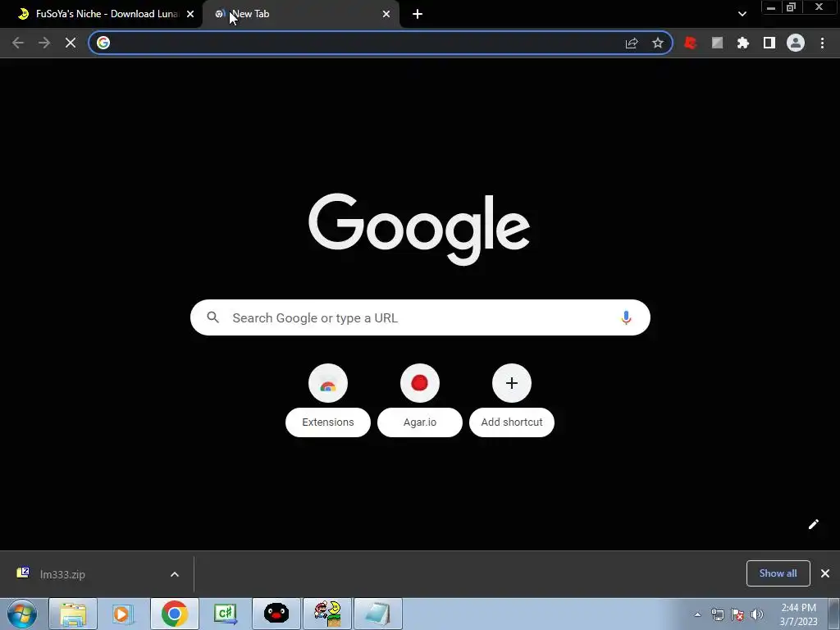Expand the tab search chevron
This screenshot has height=630, width=840.
[742, 14]
